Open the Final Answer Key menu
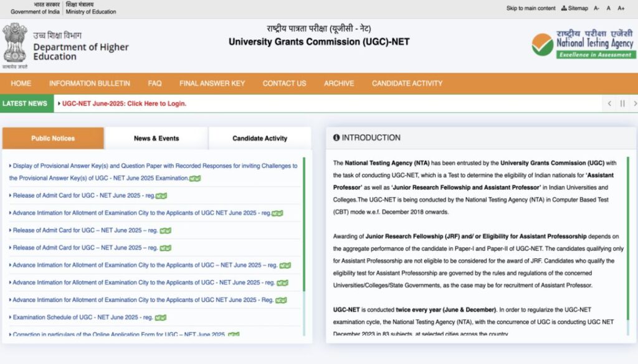Viewport: 638px width, 364px height. [x=212, y=83]
